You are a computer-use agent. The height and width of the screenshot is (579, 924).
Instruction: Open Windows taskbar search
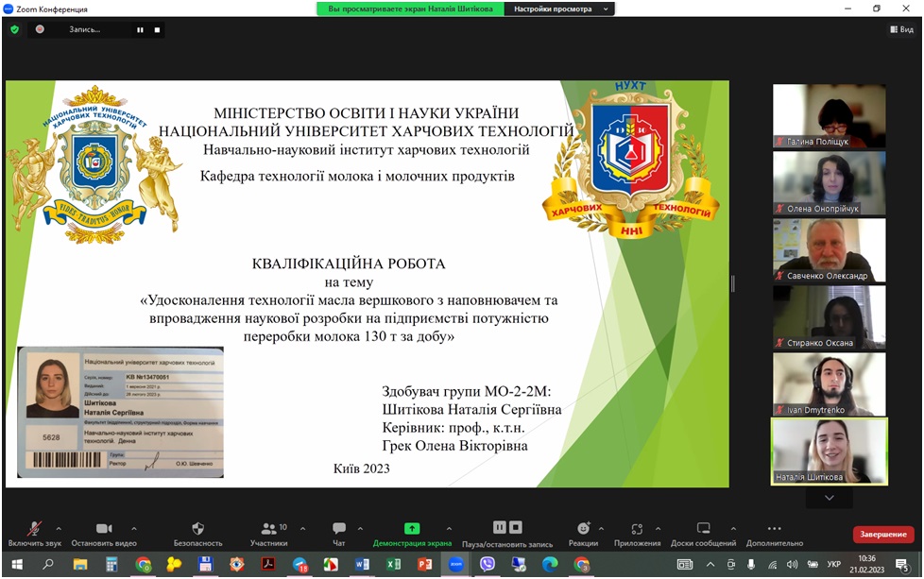tap(48, 564)
